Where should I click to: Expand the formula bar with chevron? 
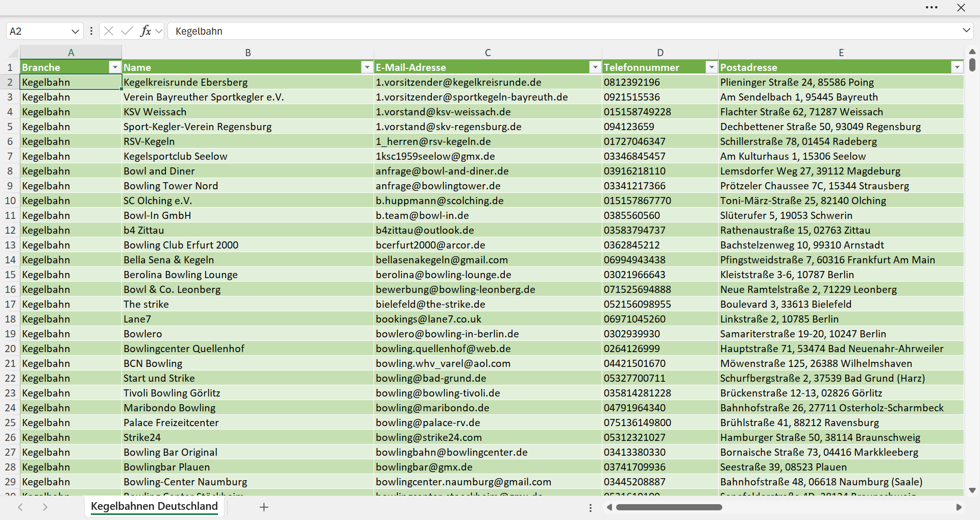tap(966, 31)
